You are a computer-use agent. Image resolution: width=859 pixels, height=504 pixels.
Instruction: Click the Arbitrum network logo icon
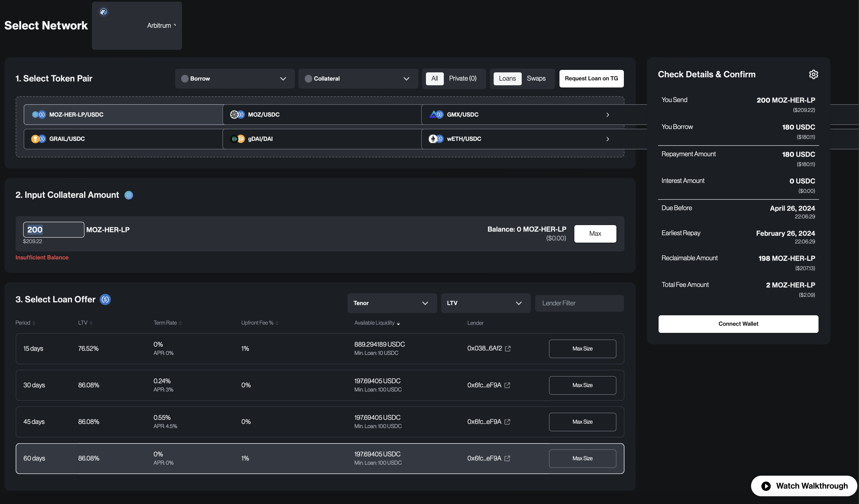click(x=104, y=12)
